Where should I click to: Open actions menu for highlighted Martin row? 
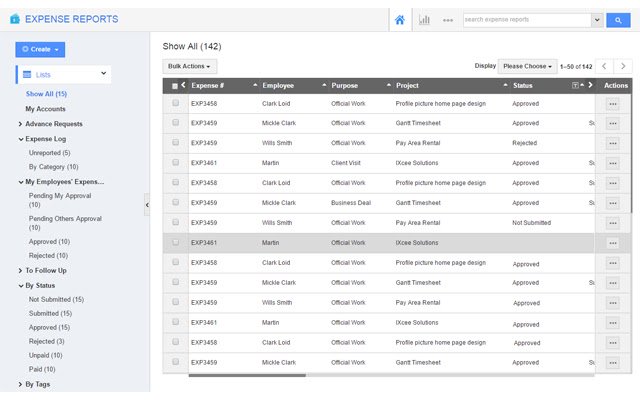pos(613,243)
